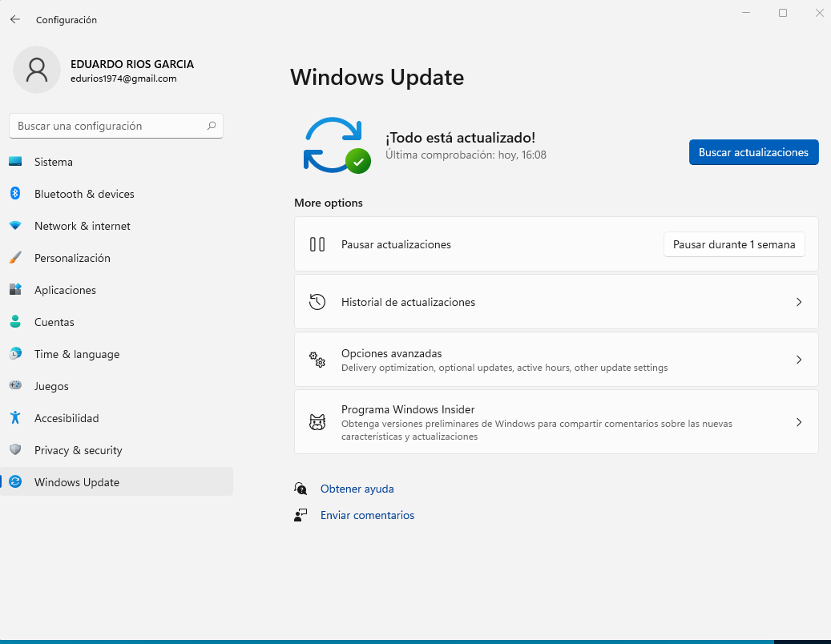
Task: Click the Windows Insider cat icon
Action: click(x=317, y=422)
